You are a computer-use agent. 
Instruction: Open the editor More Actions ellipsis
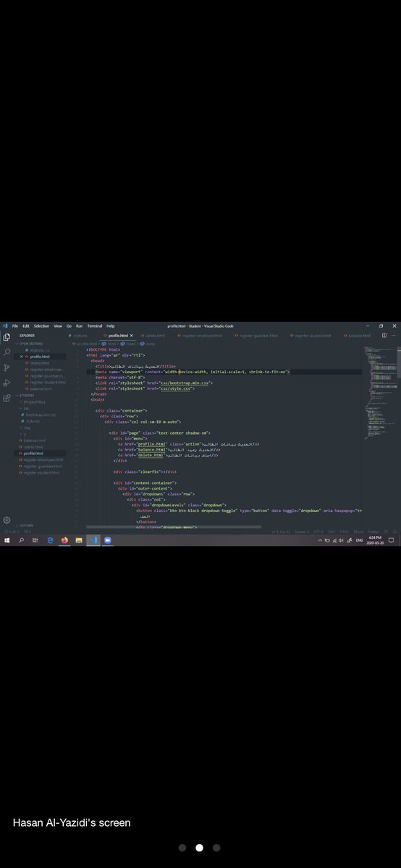[394, 336]
